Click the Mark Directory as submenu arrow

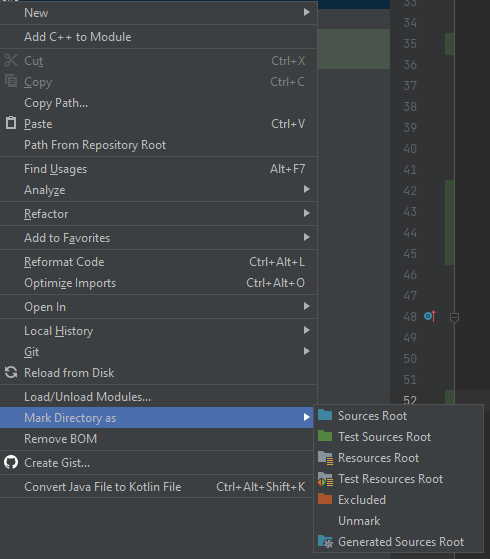tap(306, 417)
